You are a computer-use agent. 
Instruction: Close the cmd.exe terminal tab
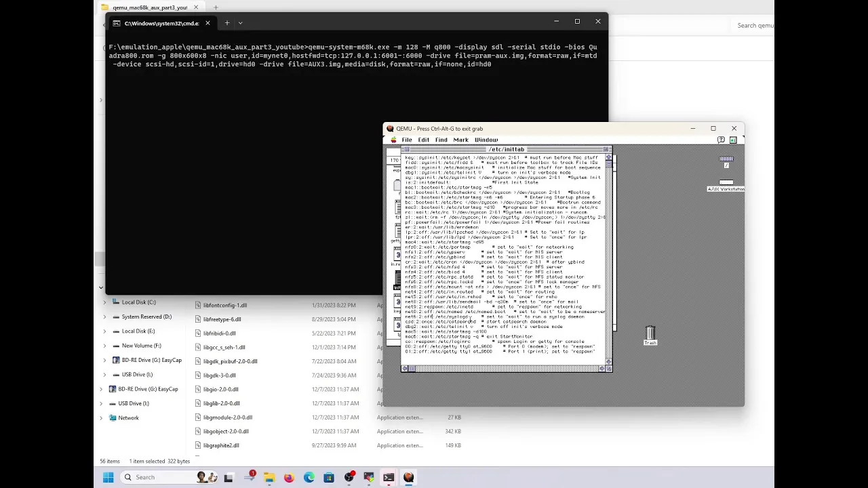pyautogui.click(x=208, y=23)
